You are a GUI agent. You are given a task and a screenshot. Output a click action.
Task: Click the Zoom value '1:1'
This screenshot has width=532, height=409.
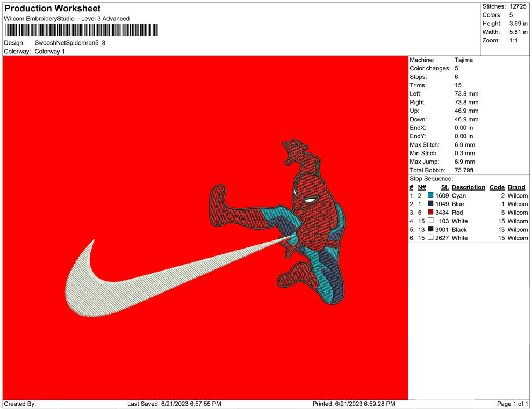point(514,40)
